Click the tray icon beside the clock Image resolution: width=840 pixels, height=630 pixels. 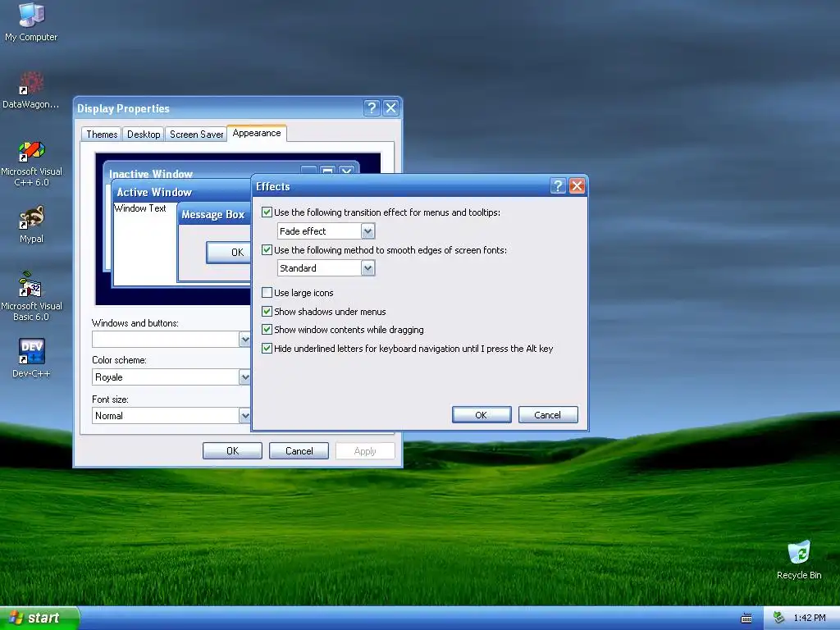point(779,618)
